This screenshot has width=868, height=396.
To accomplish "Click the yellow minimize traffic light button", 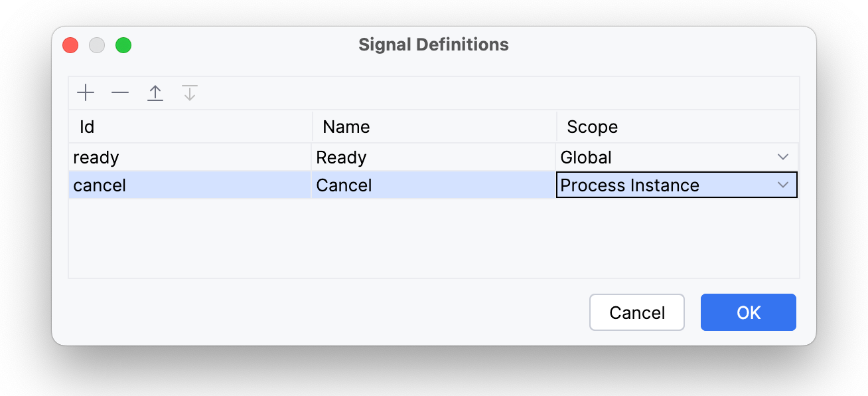I will coord(97,45).
